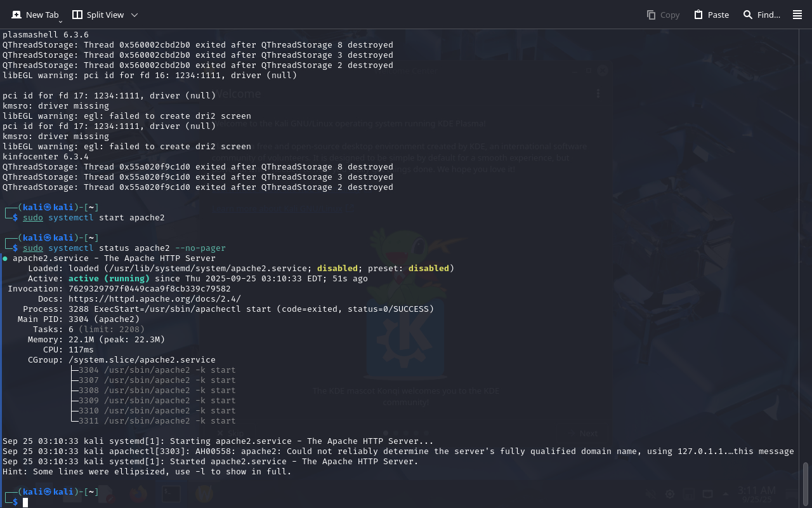Click the Split View toolbar button
Image resolution: width=812 pixels, height=508 pixels.
click(98, 15)
